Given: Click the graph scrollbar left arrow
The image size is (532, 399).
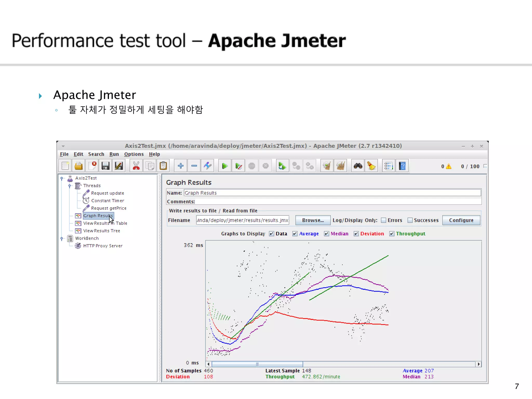Looking at the screenshot, I should tap(209, 364).
